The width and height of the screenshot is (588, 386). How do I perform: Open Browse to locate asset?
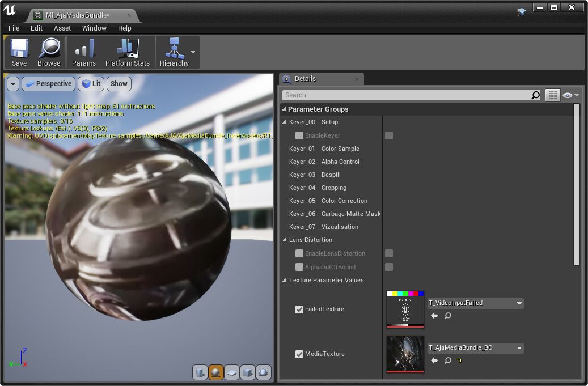click(x=49, y=52)
